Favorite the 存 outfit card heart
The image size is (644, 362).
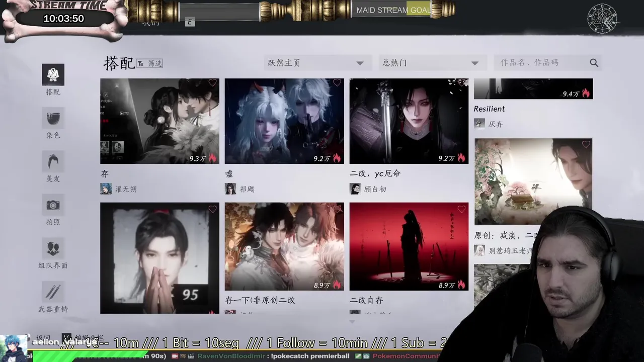(212, 83)
